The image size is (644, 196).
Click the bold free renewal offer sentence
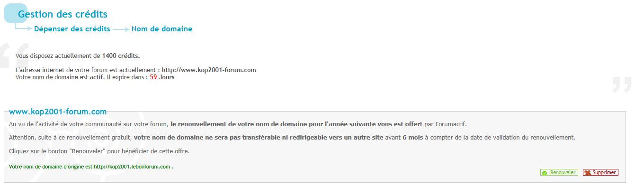click(x=296, y=124)
